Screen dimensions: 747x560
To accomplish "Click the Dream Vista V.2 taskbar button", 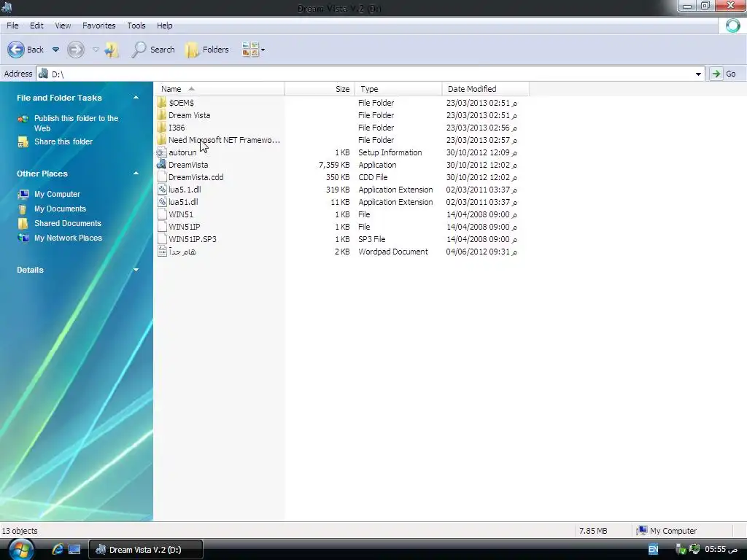I will [146, 550].
